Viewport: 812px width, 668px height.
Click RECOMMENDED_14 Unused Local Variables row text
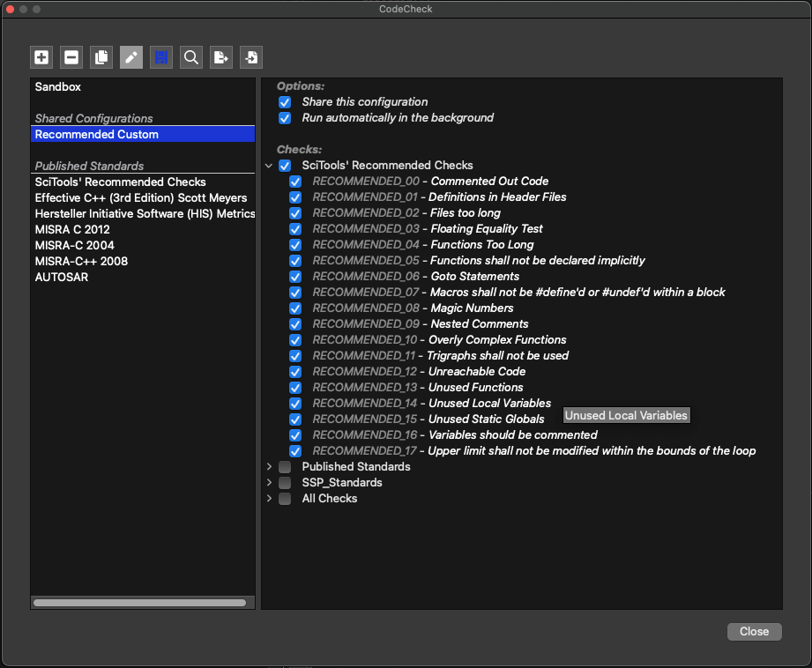click(432, 404)
